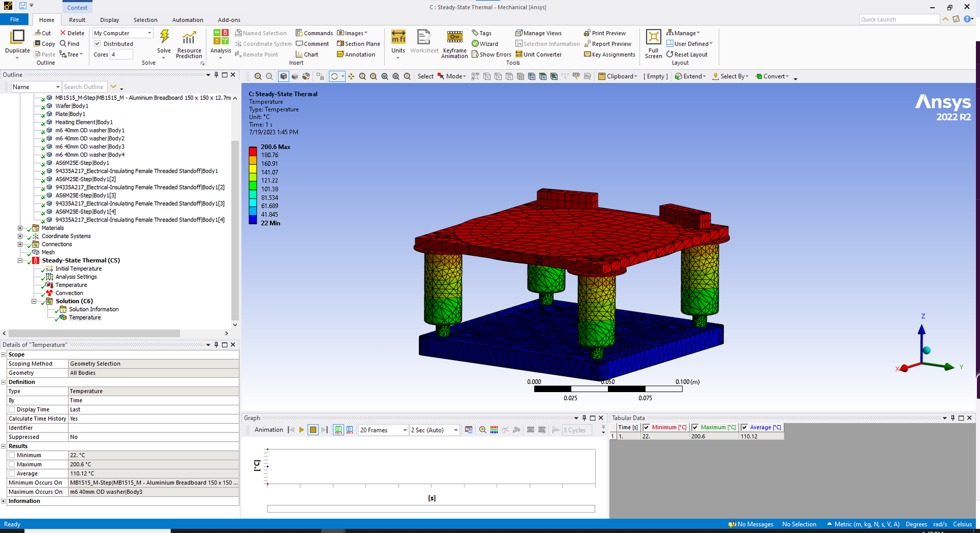Open the Result ribbon tab

coord(77,20)
